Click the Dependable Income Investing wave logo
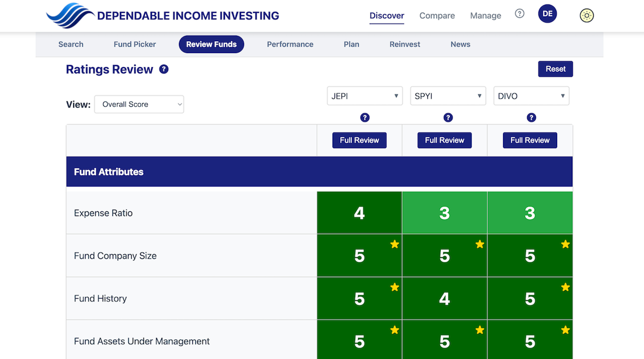This screenshot has height=359, width=644. (70, 16)
